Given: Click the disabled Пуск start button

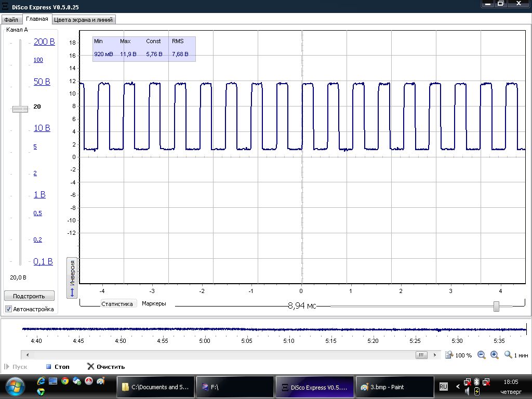Looking at the screenshot, I should click(x=15, y=367).
